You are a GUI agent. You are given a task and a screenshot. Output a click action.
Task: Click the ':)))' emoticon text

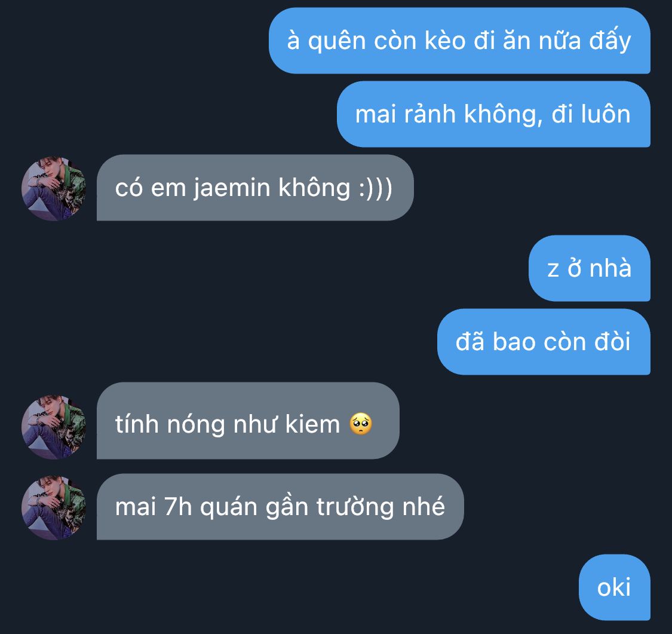[x=376, y=188]
